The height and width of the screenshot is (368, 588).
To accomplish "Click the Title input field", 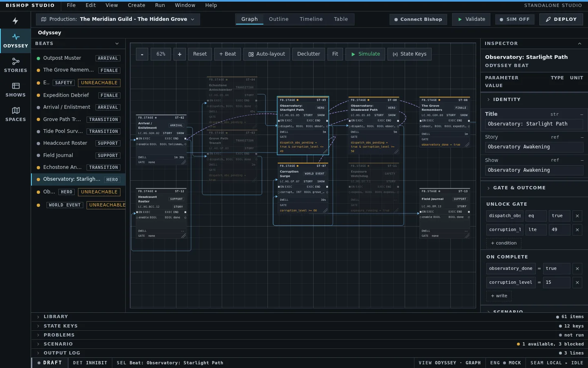I will 534,124.
